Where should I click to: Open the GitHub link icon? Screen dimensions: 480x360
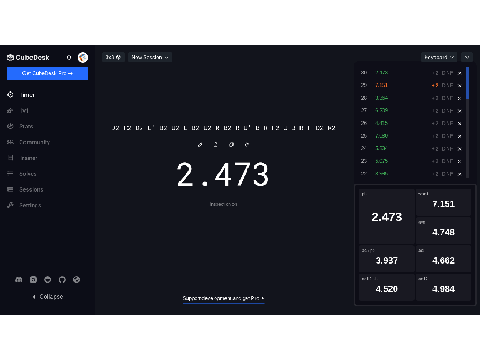tap(62, 280)
